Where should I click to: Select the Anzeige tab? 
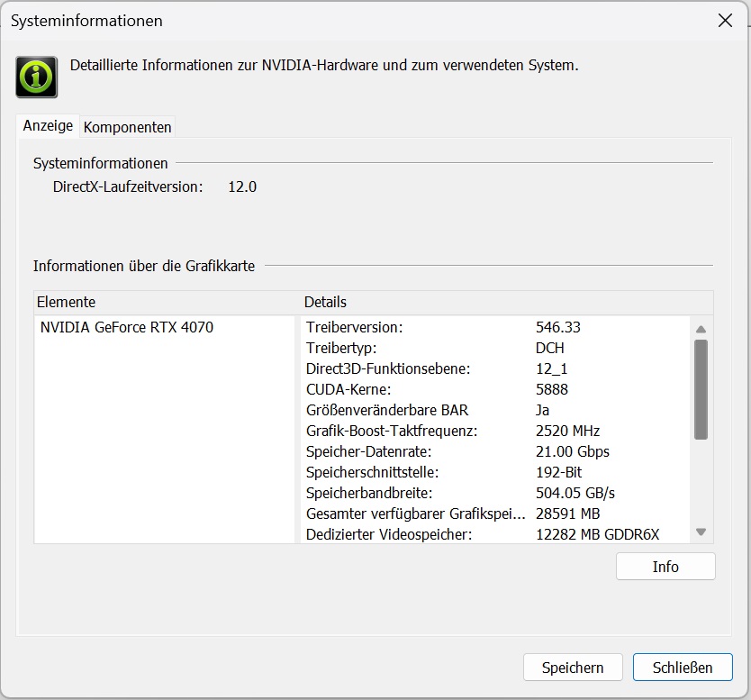(48, 125)
